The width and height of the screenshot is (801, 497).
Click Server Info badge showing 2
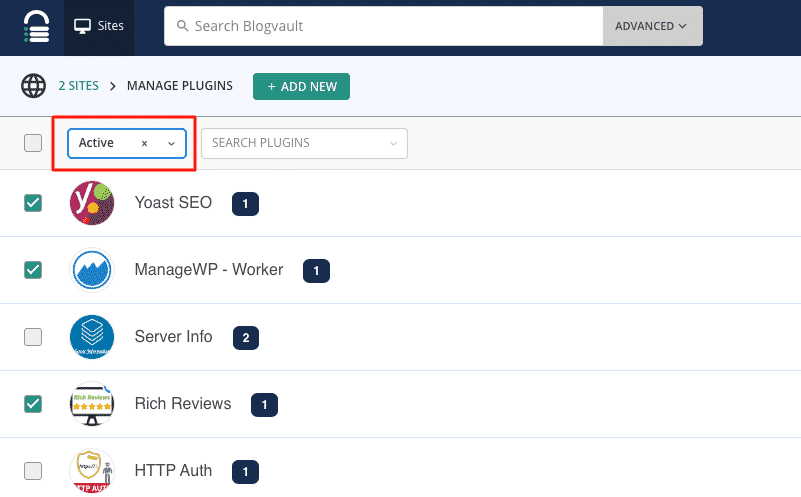point(246,338)
